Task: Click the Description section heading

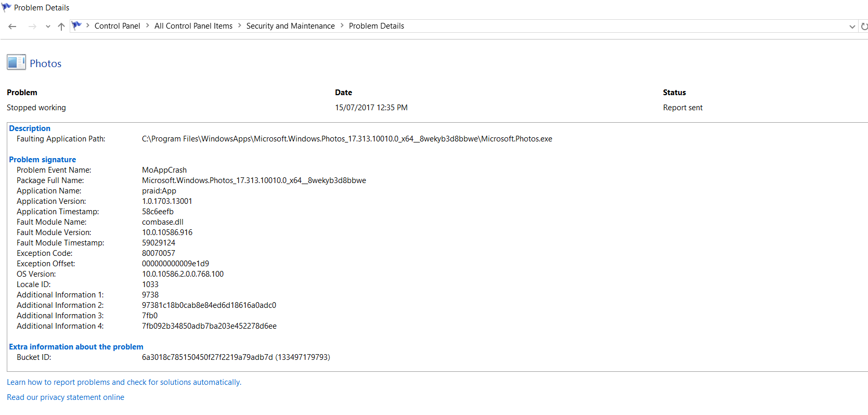Action: coord(30,128)
